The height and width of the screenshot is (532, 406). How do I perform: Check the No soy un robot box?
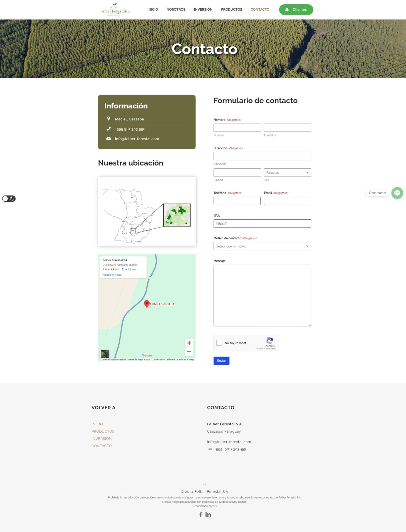[219, 343]
